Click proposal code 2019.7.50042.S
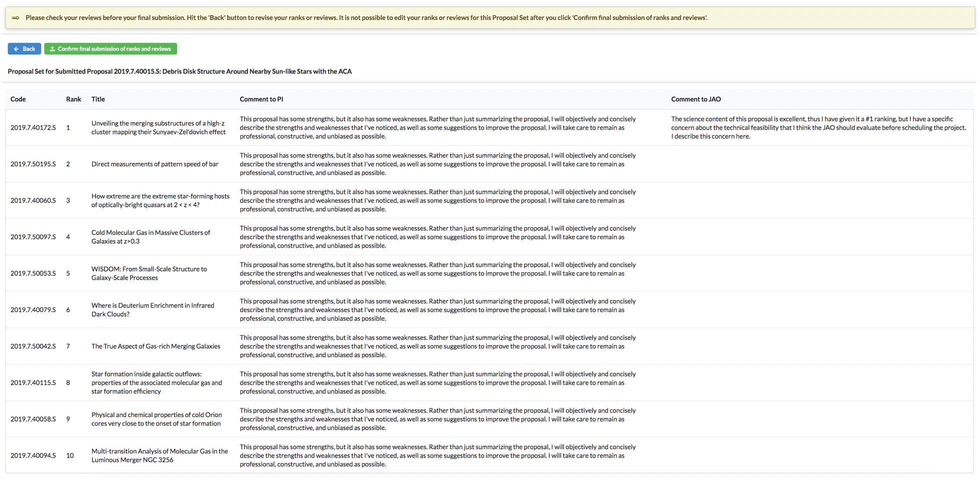The height and width of the screenshot is (480, 980). coord(33,347)
